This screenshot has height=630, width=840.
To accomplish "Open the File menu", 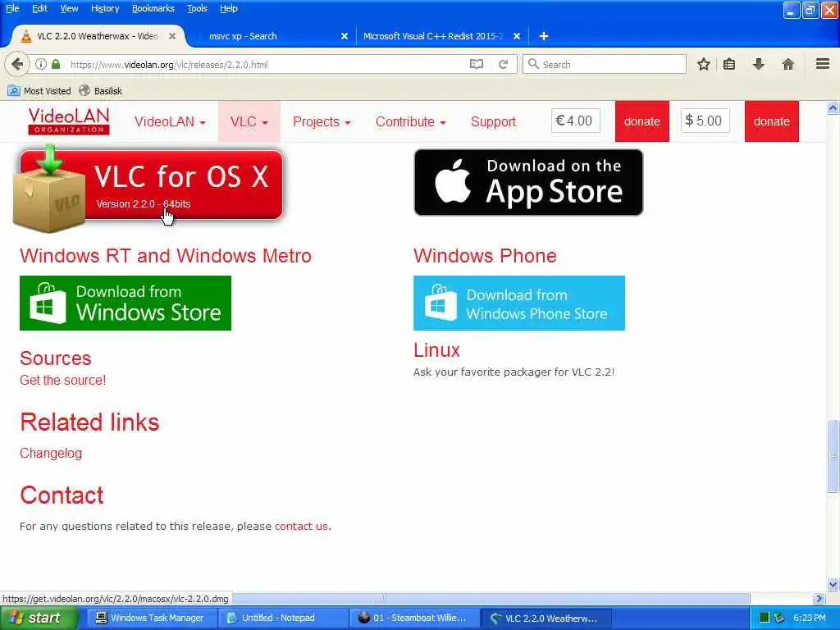I will (x=12, y=8).
